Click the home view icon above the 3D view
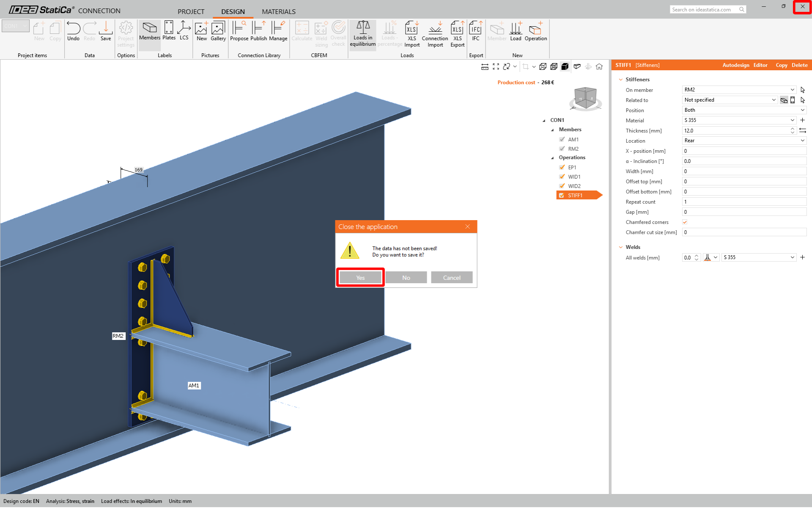This screenshot has width=812, height=508. [599, 66]
